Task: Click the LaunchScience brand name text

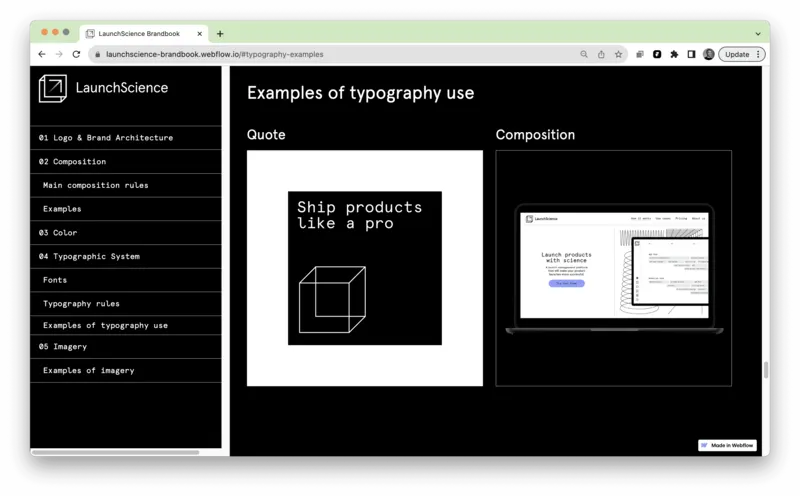Action: click(121, 88)
